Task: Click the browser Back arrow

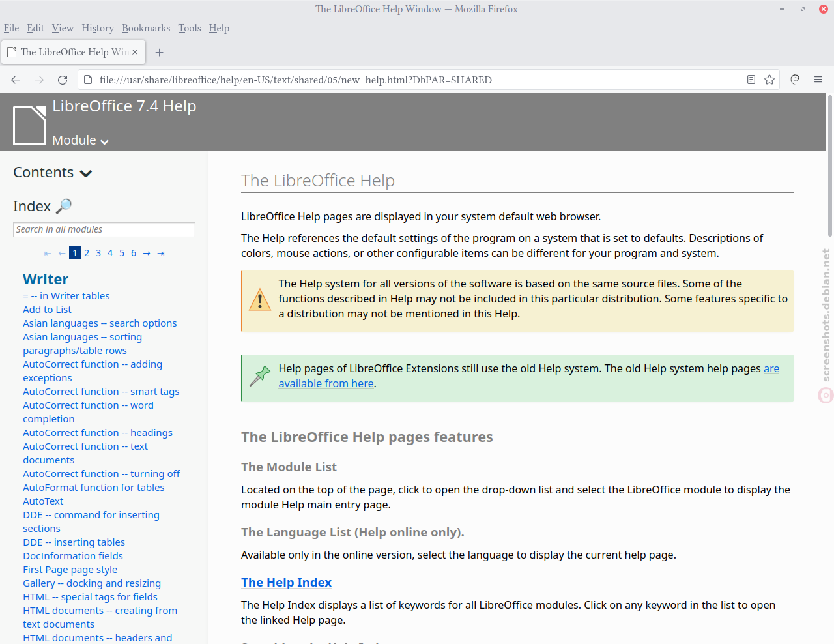Action: [x=16, y=80]
